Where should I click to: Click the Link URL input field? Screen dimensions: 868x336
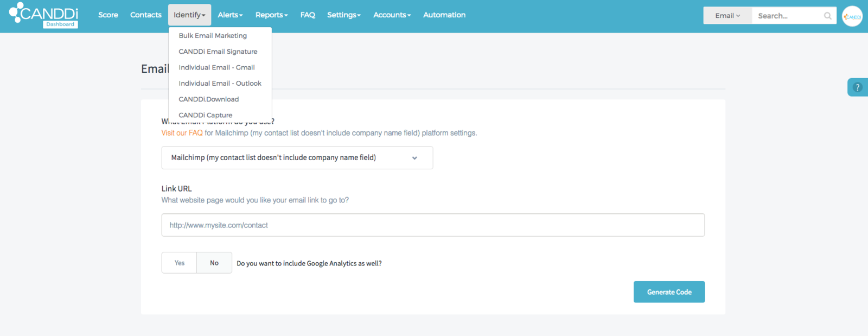pos(433,225)
